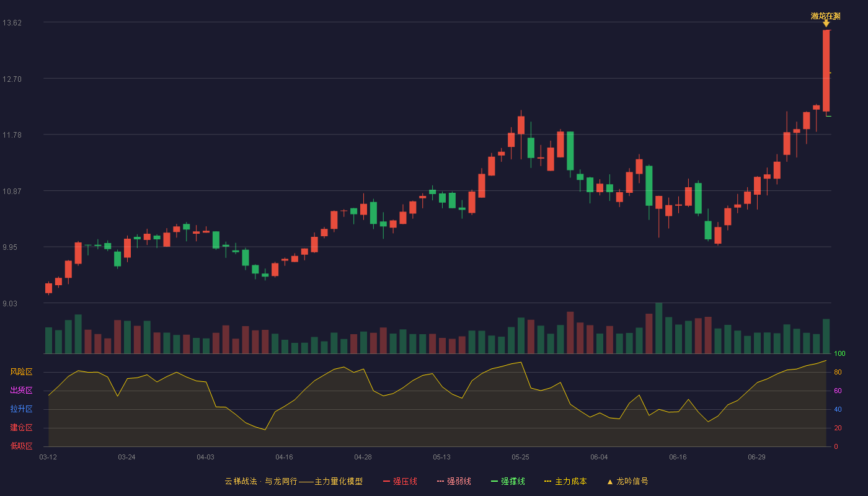Click the 13.62 price axis label
The height and width of the screenshot is (496, 868).
point(12,23)
